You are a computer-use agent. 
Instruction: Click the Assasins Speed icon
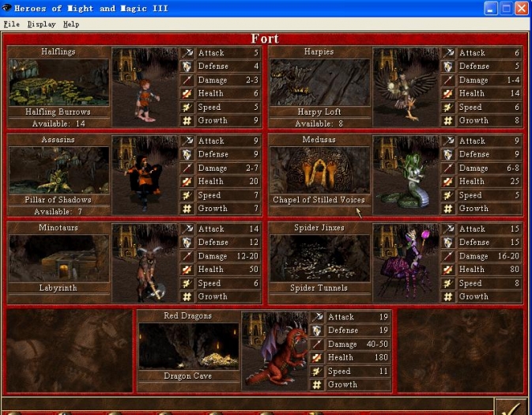187,195
